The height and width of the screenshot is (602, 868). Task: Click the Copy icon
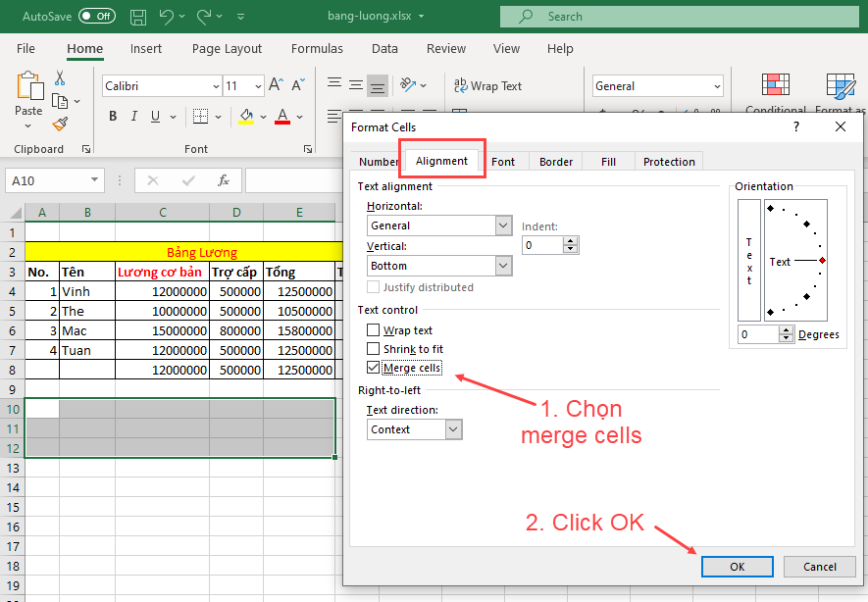(x=60, y=101)
